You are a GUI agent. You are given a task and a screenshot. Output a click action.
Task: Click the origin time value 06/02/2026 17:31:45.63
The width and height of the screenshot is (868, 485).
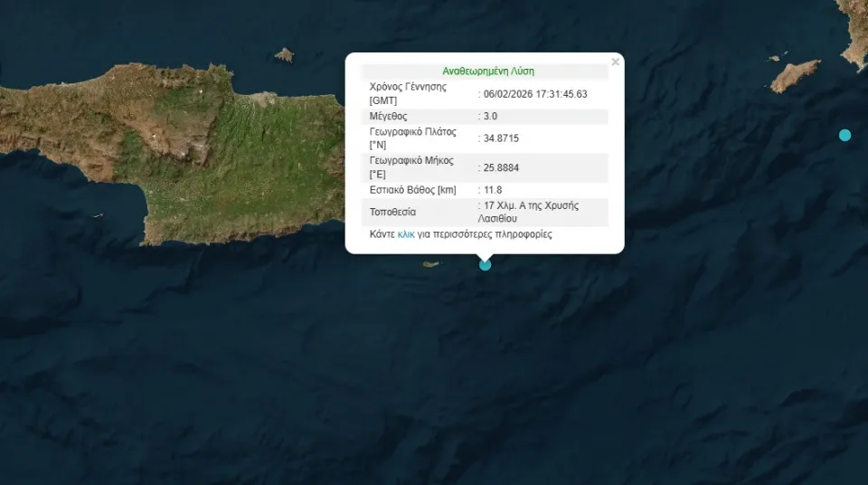pos(535,94)
